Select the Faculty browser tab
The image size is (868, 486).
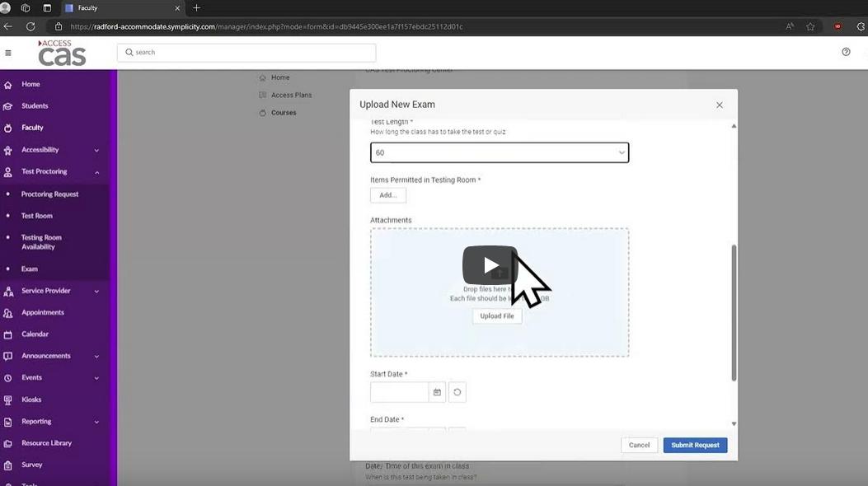point(122,7)
